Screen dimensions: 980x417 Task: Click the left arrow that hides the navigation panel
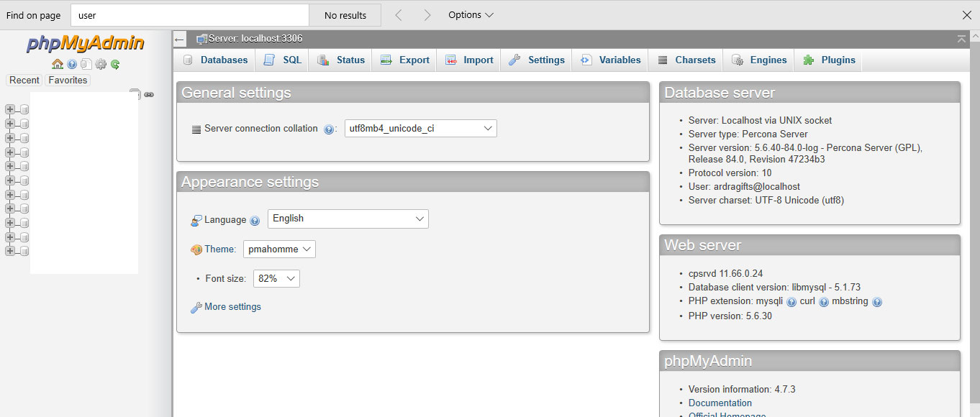(x=180, y=40)
